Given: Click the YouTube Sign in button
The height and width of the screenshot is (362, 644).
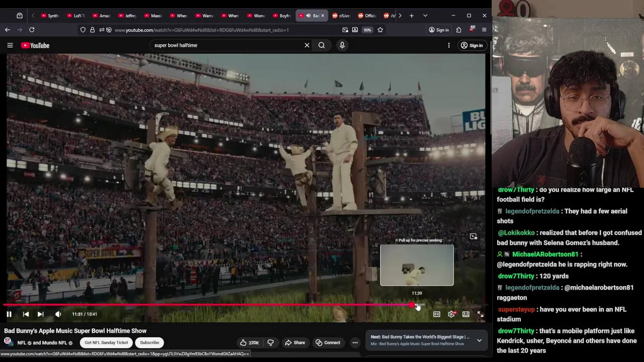Looking at the screenshot, I should [471, 45].
